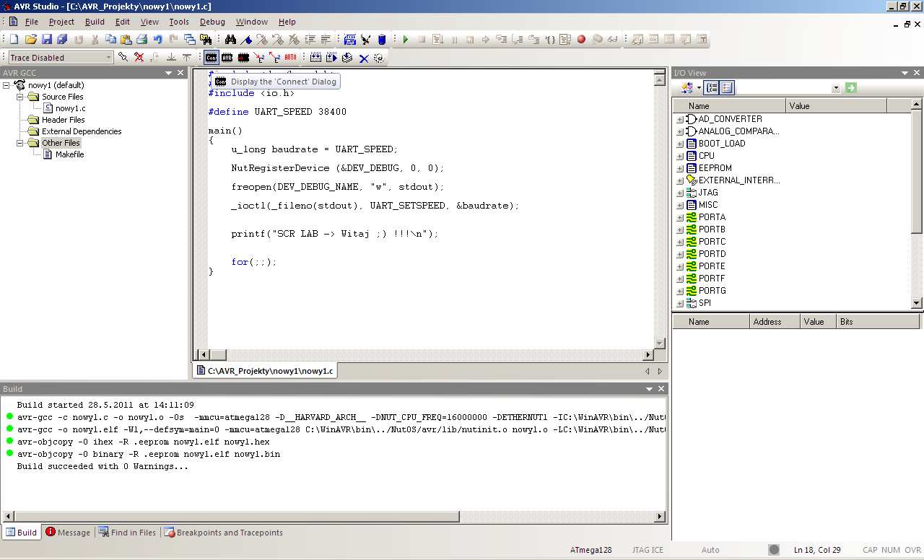Click the Print icon in toolbar
The image size is (924, 560).
click(x=141, y=39)
